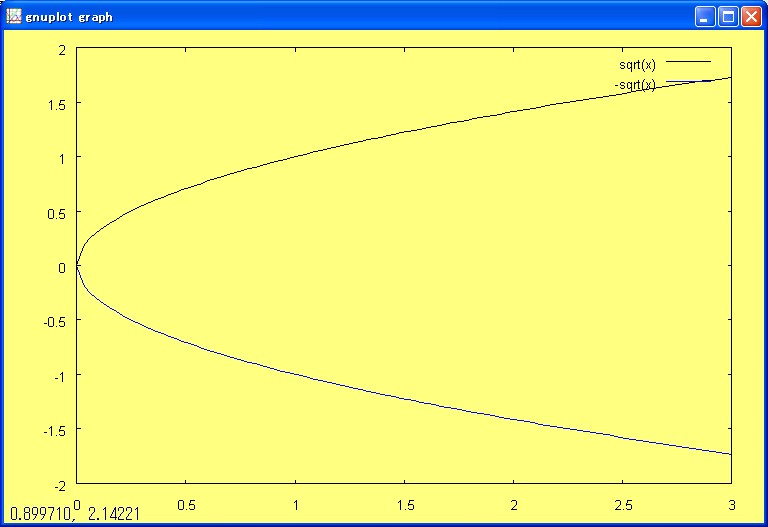
Task: Close the gnuplot graph window
Action: pos(751,17)
